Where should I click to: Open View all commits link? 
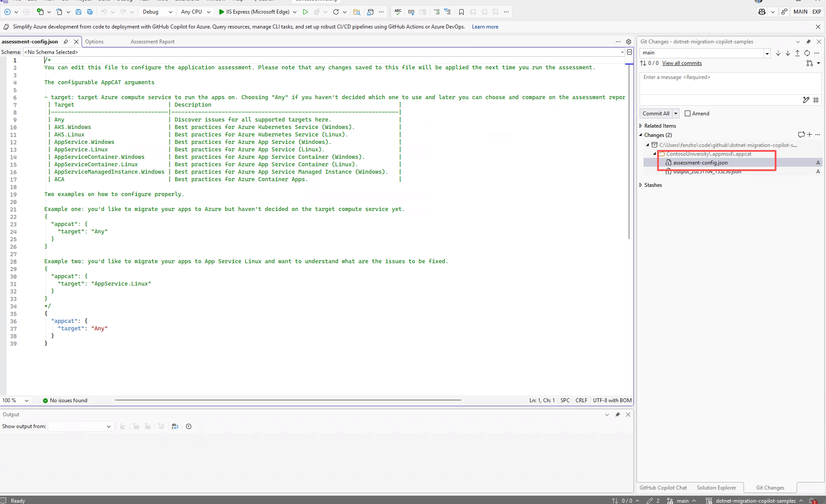(x=682, y=63)
